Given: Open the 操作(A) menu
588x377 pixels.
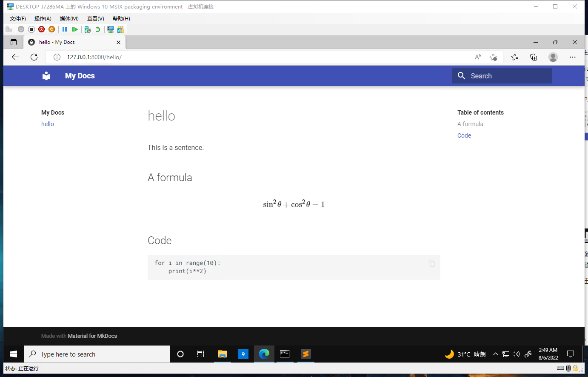Looking at the screenshot, I should 43,19.
